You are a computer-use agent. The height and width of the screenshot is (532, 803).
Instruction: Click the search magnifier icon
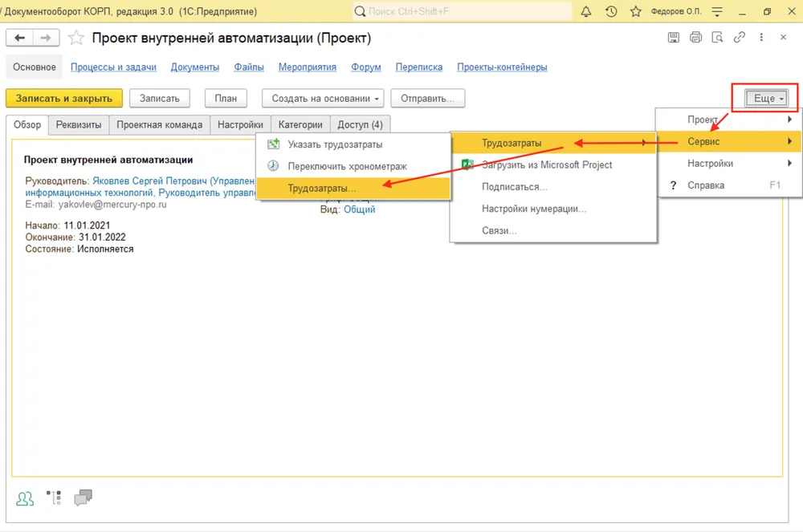[x=360, y=11]
